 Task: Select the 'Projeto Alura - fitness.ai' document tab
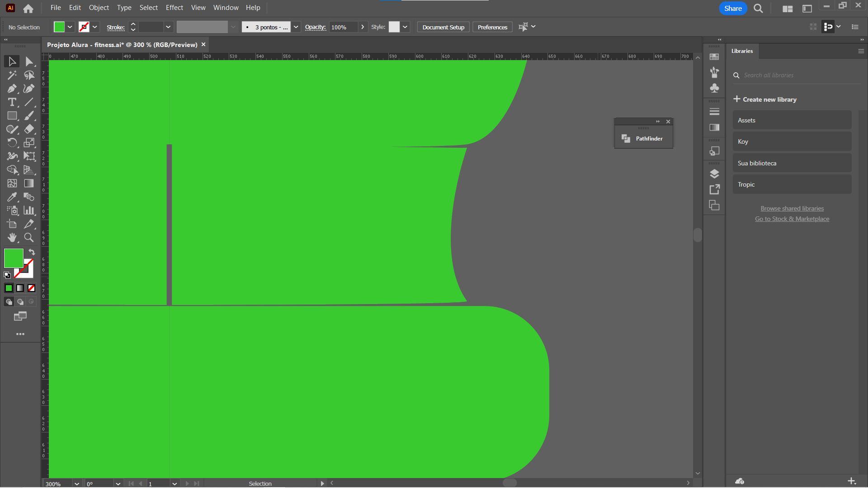[x=122, y=45]
